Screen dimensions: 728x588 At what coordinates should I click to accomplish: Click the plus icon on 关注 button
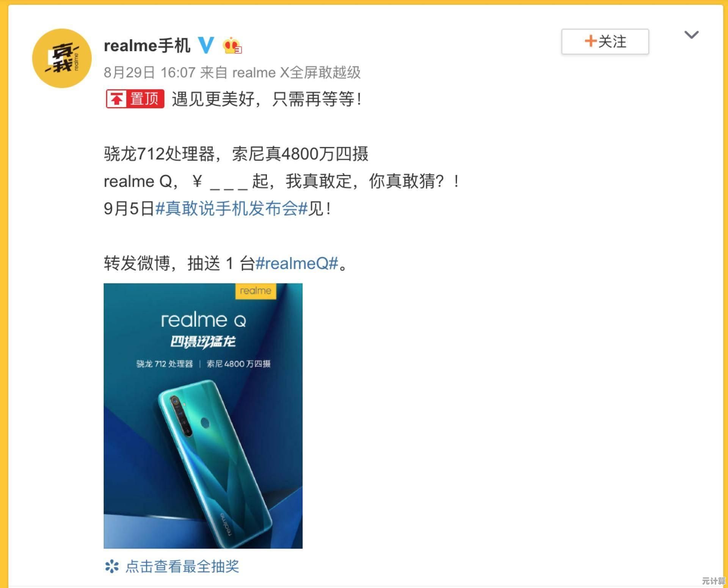[x=590, y=41]
